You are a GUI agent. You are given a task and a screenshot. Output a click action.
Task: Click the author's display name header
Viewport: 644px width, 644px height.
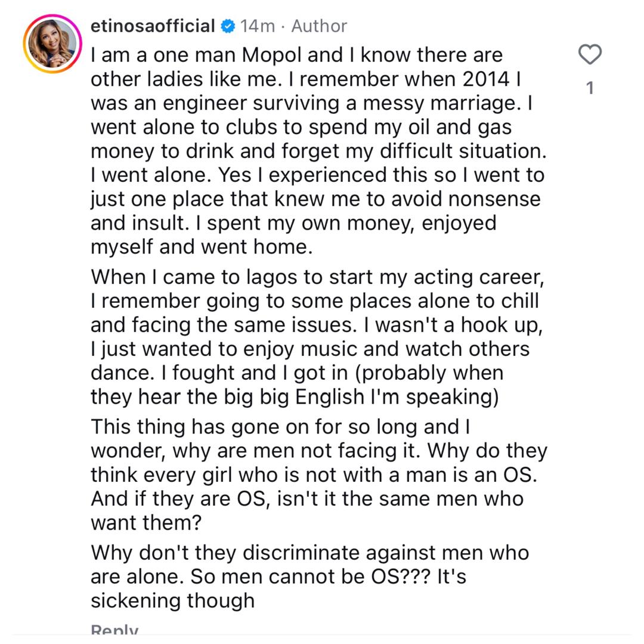coord(152,25)
